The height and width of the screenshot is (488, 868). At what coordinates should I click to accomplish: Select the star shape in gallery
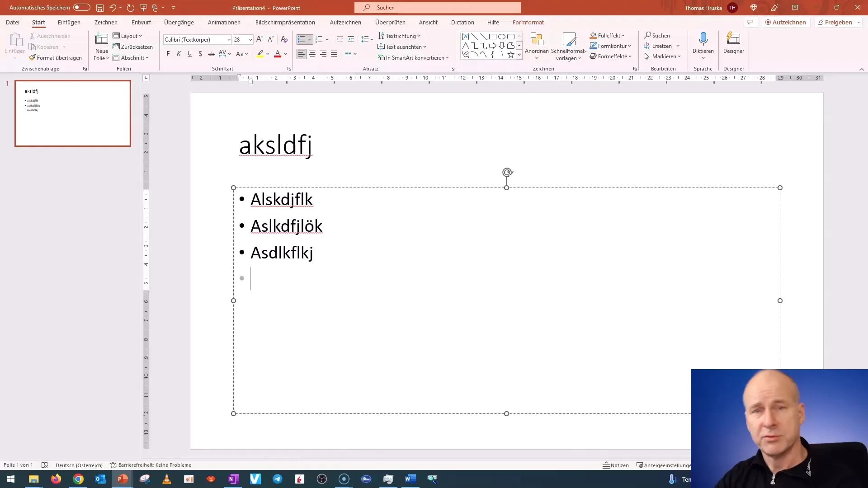tap(511, 55)
